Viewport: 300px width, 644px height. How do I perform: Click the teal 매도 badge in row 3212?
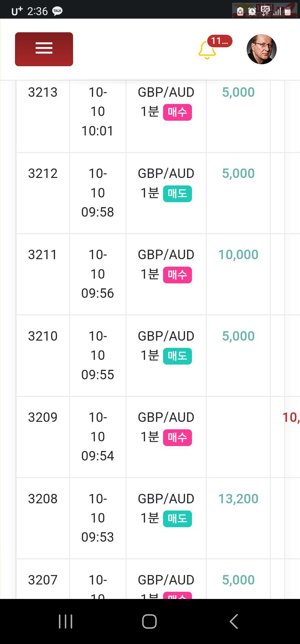(x=177, y=194)
